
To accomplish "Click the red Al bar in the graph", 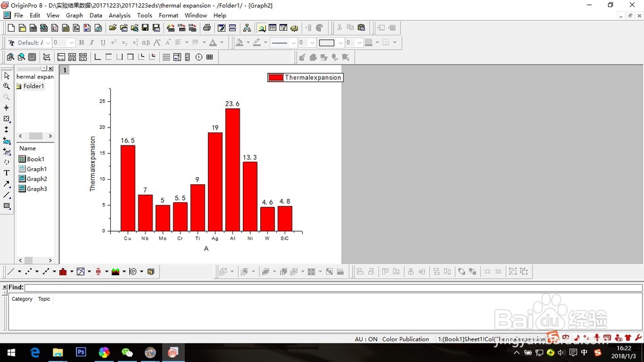I will pyautogui.click(x=233, y=169).
